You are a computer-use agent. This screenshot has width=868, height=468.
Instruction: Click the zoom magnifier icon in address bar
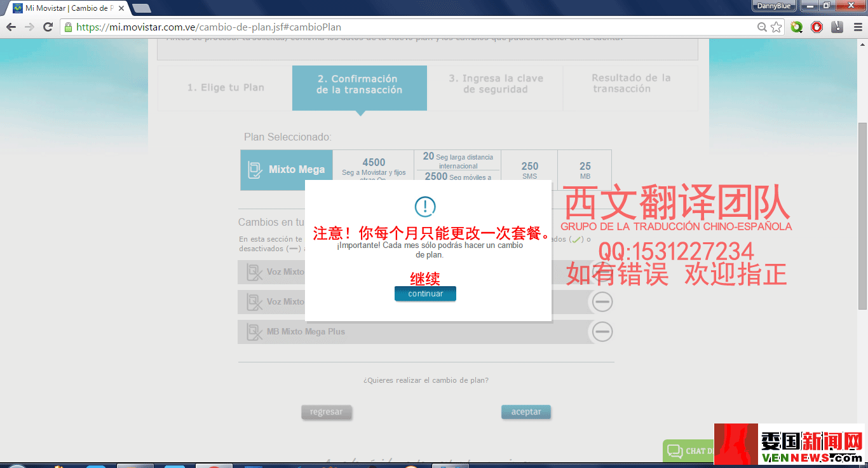click(763, 27)
